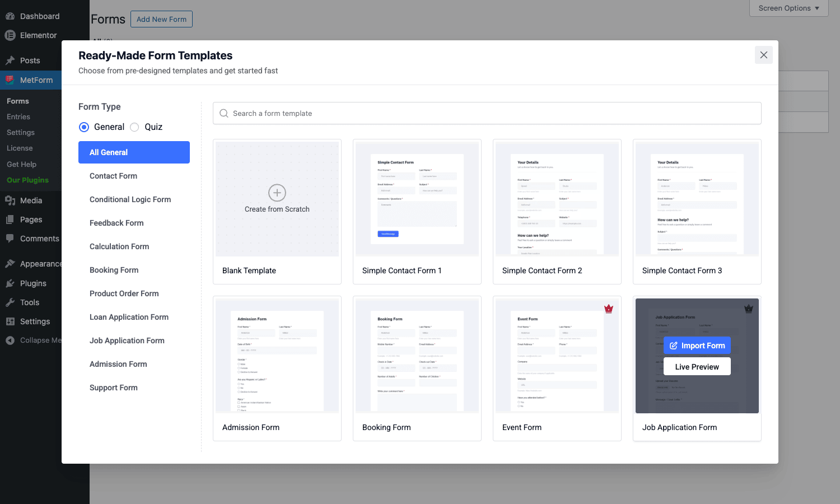Screen dimensions: 840x504
Task: Select the Event Form template thumbnail
Action: [557, 356]
